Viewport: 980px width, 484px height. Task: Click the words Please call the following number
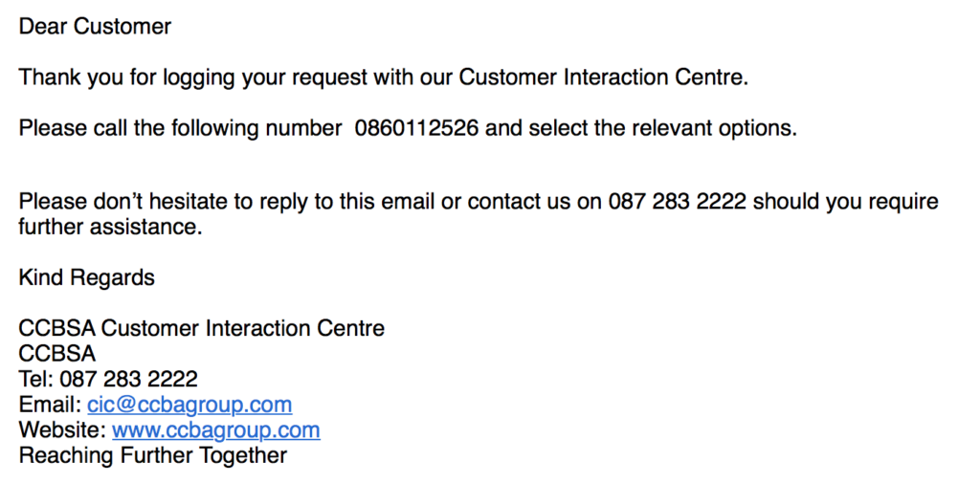click(x=181, y=128)
